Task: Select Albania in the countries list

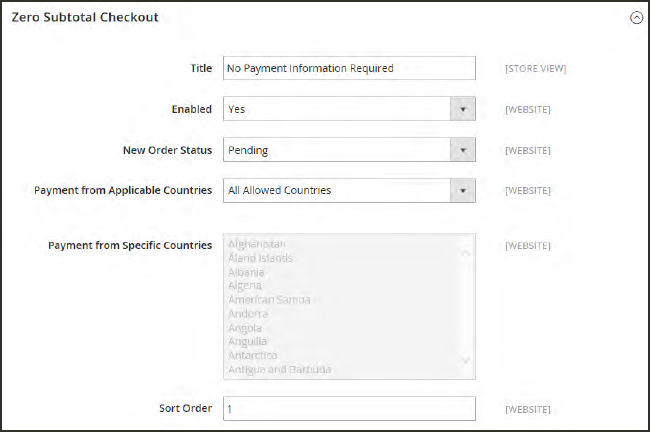Action: 246,272
